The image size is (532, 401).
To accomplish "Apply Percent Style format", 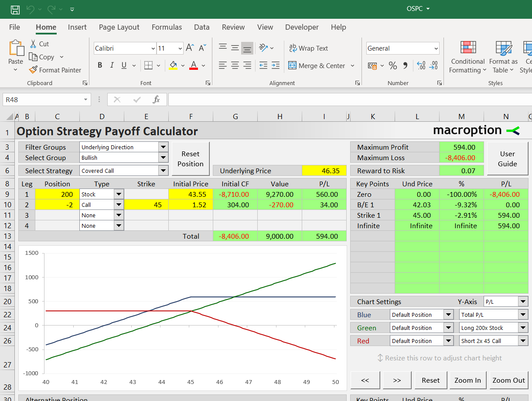I will tap(393, 65).
